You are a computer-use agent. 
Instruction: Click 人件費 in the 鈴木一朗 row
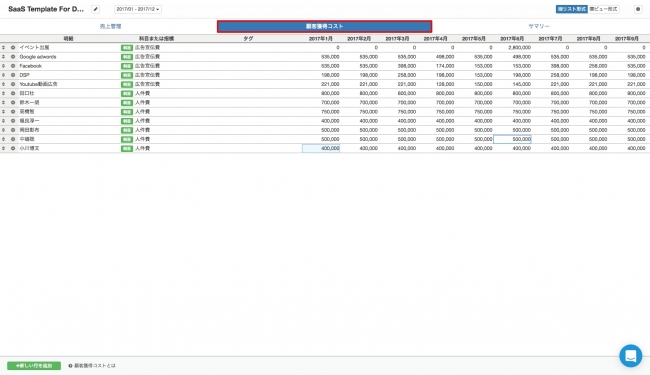coord(142,102)
